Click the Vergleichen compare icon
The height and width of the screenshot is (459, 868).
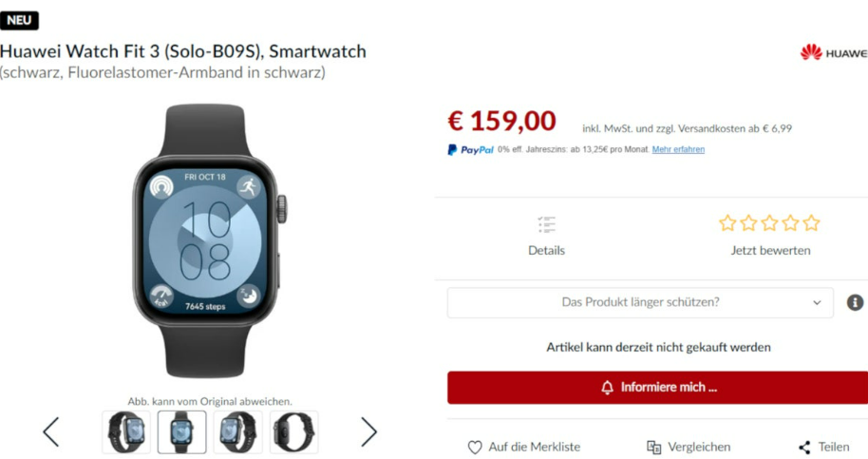pos(653,448)
